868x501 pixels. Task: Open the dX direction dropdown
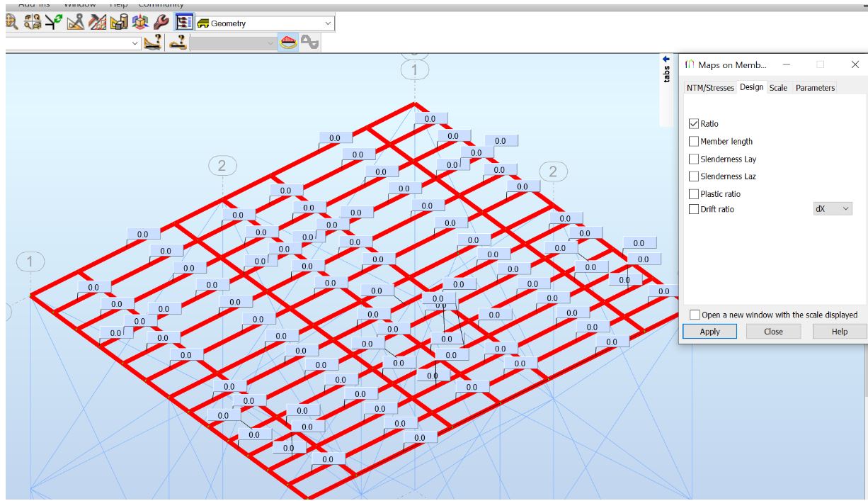[833, 208]
